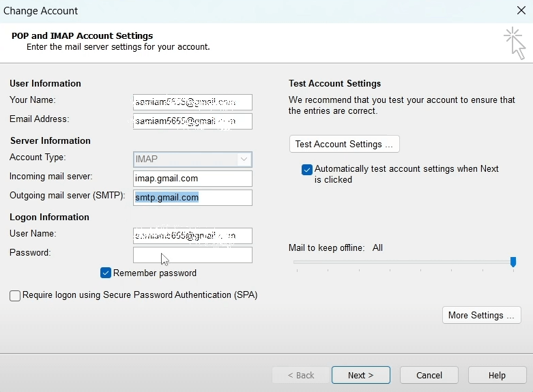Image resolution: width=533 pixels, height=392 pixels.
Task: Toggle the Remember password checkbox
Action: [x=106, y=273]
